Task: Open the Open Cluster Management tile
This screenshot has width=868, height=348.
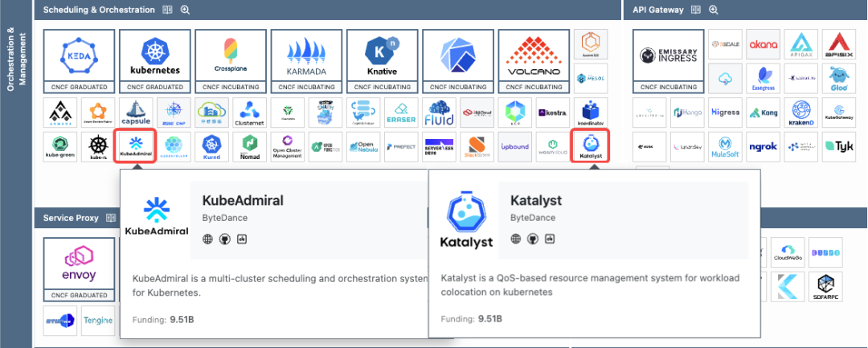Action: pos(288,146)
